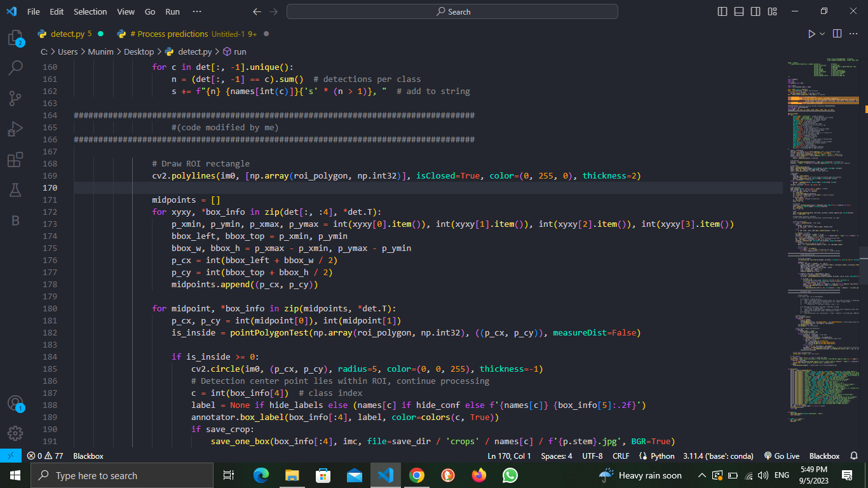Open Run and Debug view
This screenshot has height=488, width=868.
point(15,129)
